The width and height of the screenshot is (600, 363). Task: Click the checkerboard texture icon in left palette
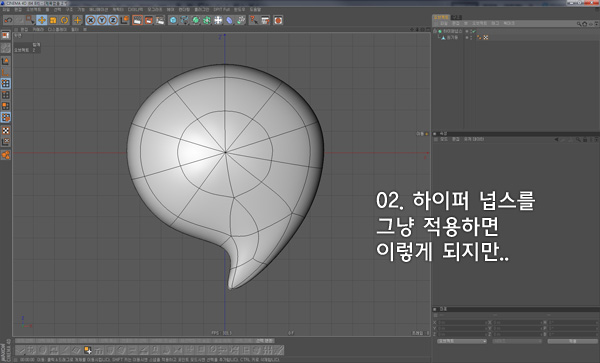5,131
